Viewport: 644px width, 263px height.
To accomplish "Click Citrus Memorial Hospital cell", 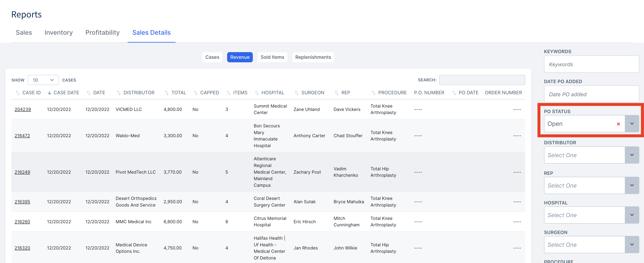I will click(x=270, y=221).
